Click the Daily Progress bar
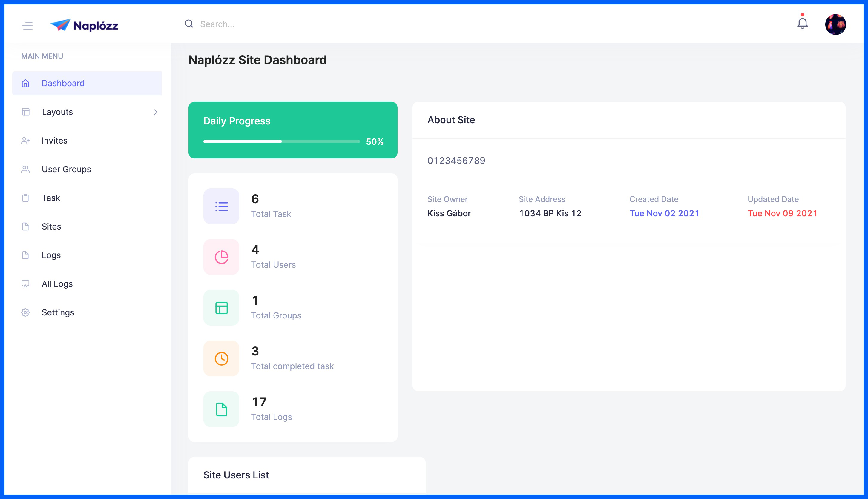The width and height of the screenshot is (868, 499). (281, 141)
